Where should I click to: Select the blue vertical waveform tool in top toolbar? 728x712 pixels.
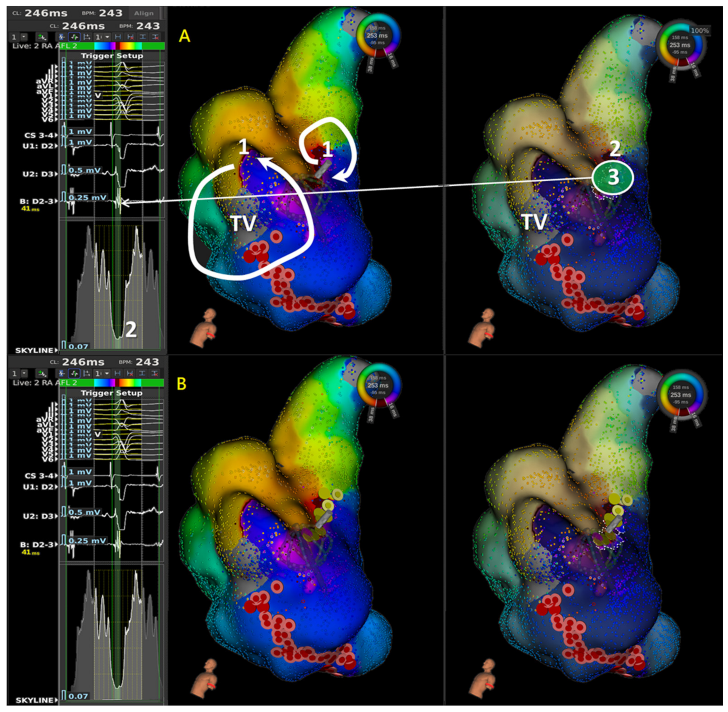[61, 37]
